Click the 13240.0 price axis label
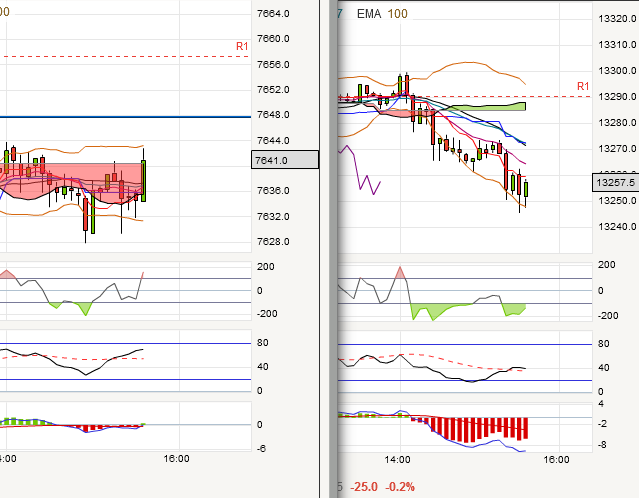The height and width of the screenshot is (498, 639). [x=617, y=227]
